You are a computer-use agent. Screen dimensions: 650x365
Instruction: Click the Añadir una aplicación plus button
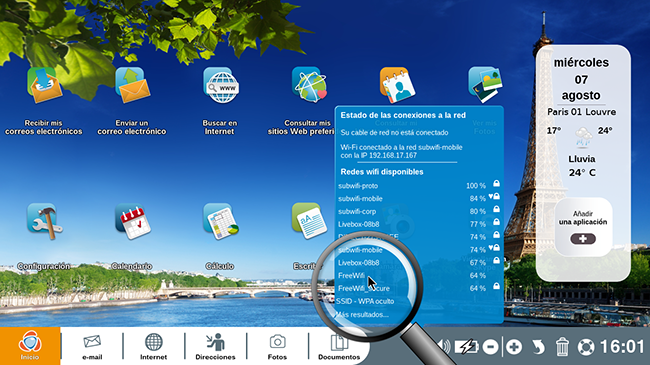click(583, 239)
